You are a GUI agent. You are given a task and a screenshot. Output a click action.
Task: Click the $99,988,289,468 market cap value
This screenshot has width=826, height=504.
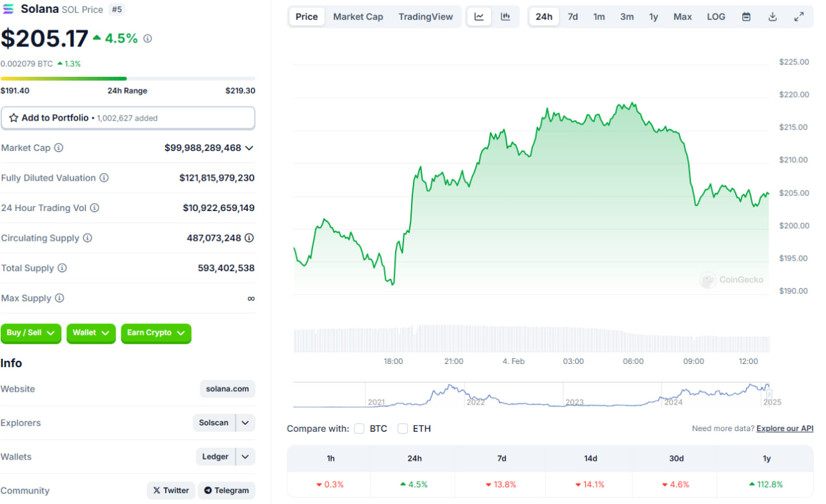click(x=203, y=148)
